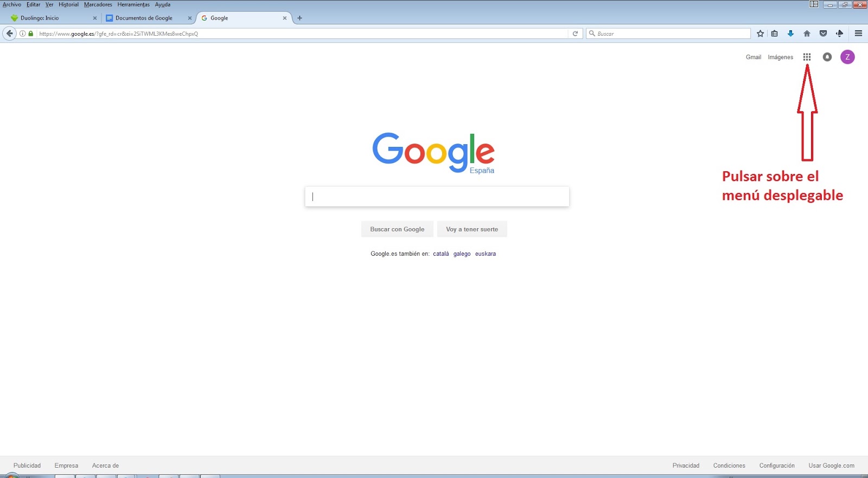This screenshot has height=478, width=868.
Task: Open the Firefox hamburger menu
Action: coord(858,34)
